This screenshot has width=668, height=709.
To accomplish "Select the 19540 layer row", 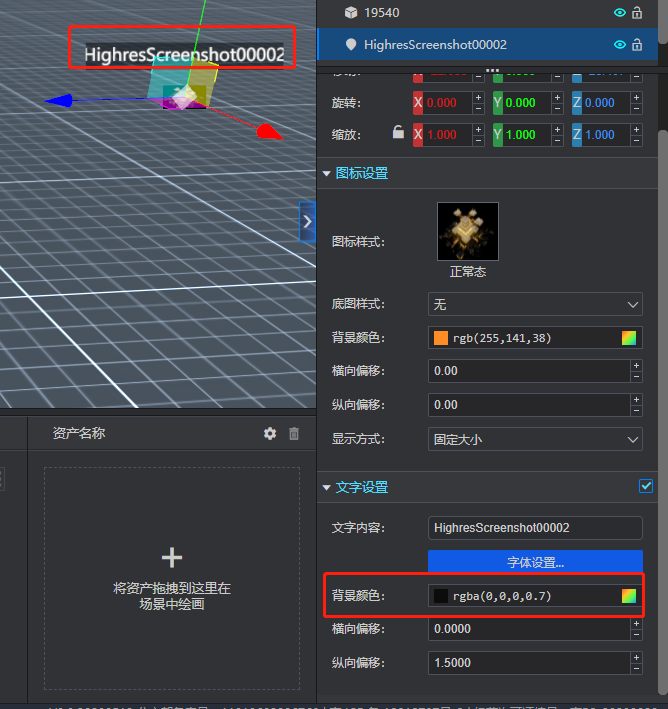I will tap(488, 13).
